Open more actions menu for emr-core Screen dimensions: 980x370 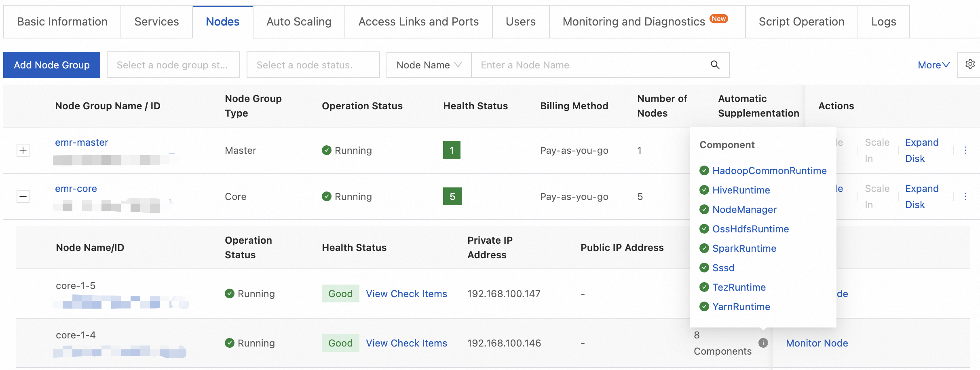click(965, 196)
